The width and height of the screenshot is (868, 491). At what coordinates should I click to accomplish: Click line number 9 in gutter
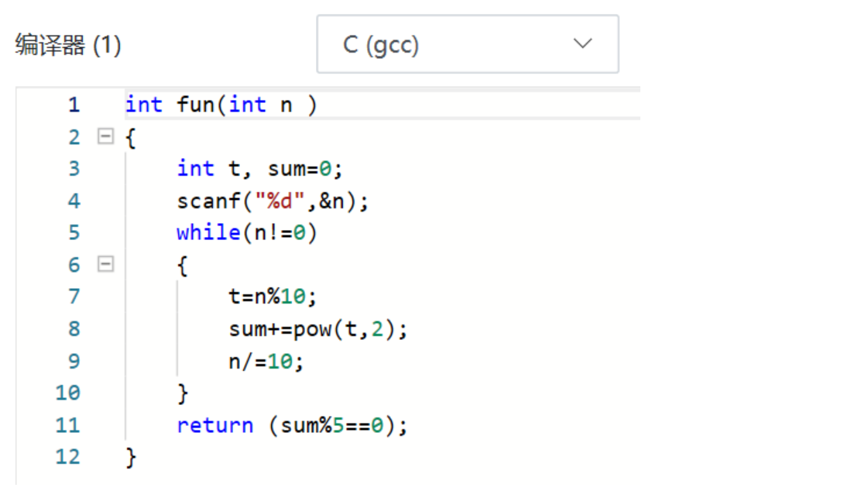tap(74, 362)
